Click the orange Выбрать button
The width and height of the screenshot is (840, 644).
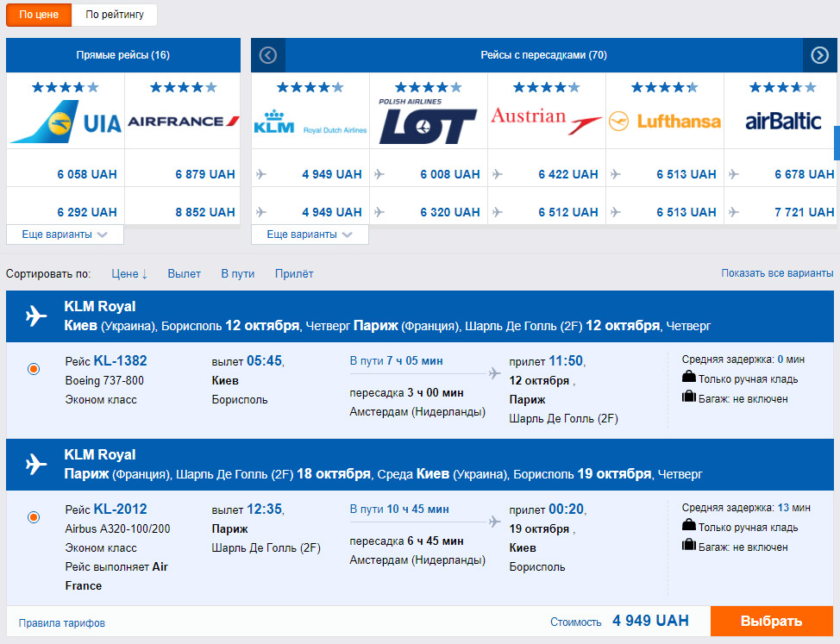coord(772,621)
